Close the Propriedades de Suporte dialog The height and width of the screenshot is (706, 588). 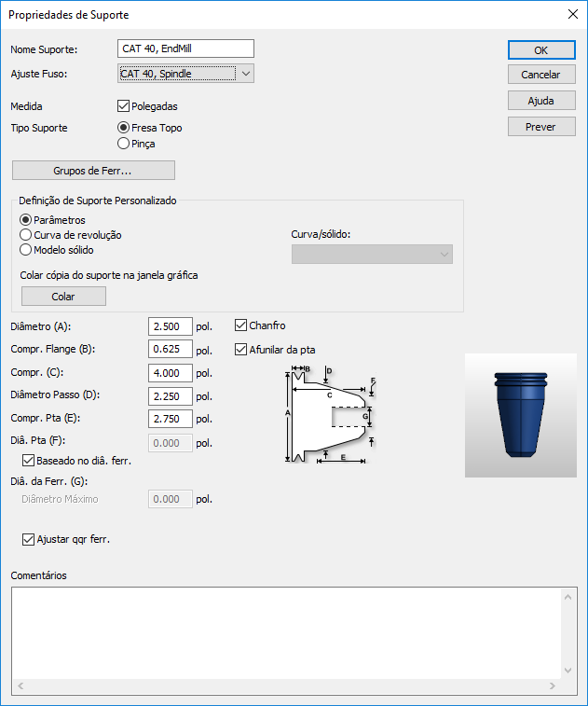click(573, 14)
